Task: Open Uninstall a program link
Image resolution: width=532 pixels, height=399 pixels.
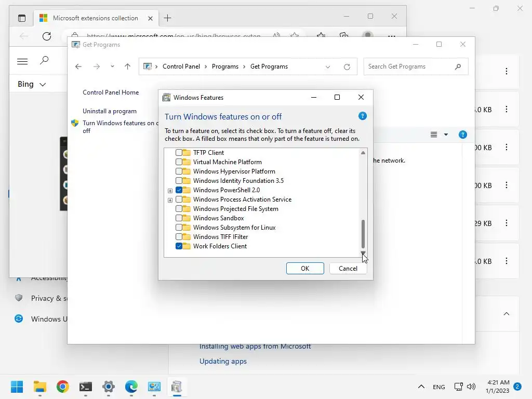Action: (110, 111)
